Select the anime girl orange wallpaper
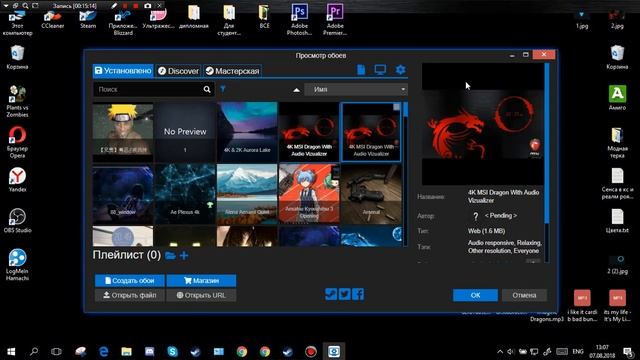Screen dimensions: 640x360 (x=309, y=194)
